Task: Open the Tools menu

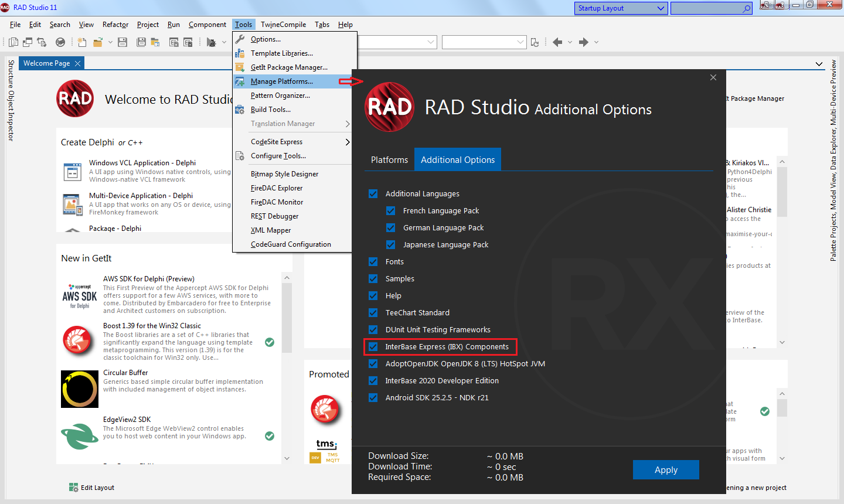Action: pyautogui.click(x=243, y=25)
